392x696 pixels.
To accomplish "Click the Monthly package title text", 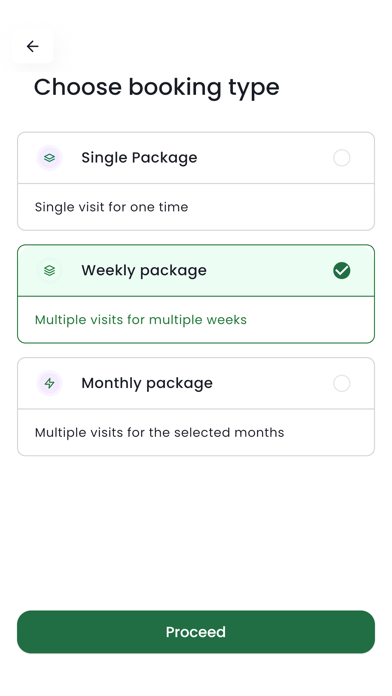I will tap(147, 383).
